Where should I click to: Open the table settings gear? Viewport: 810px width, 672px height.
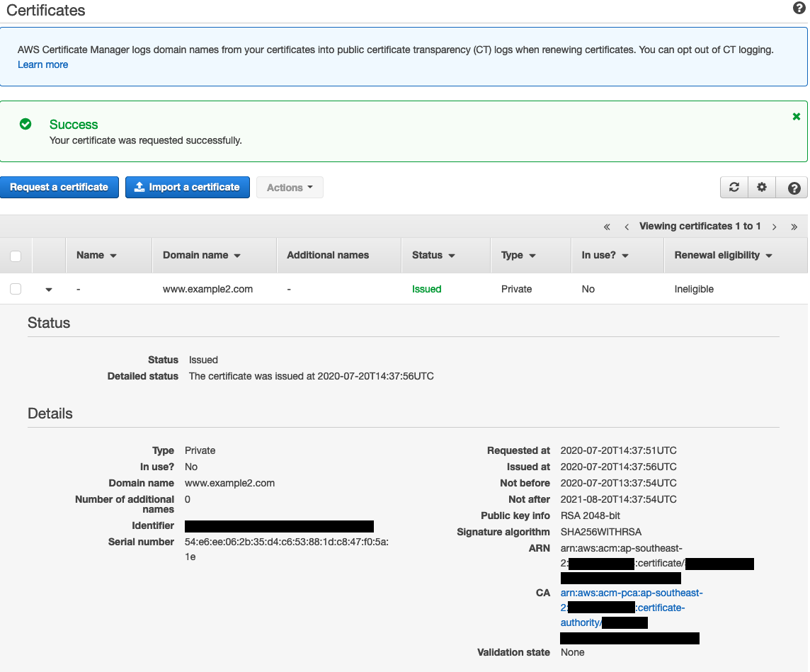coord(762,187)
